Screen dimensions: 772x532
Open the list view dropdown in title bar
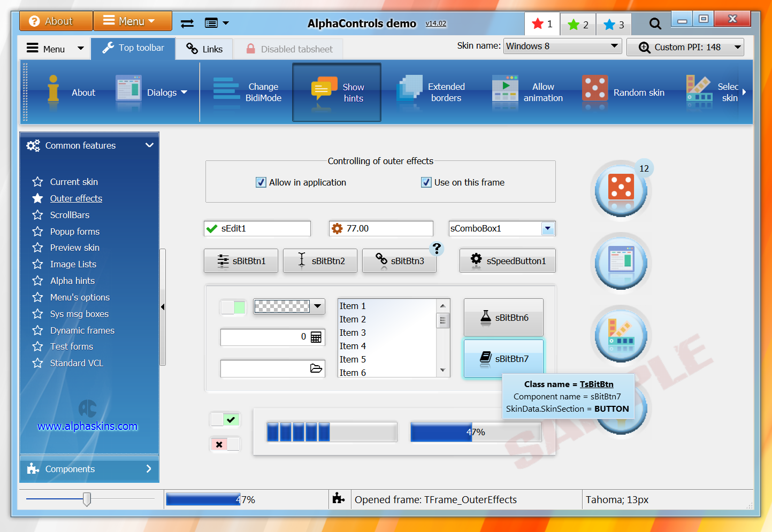point(217,23)
